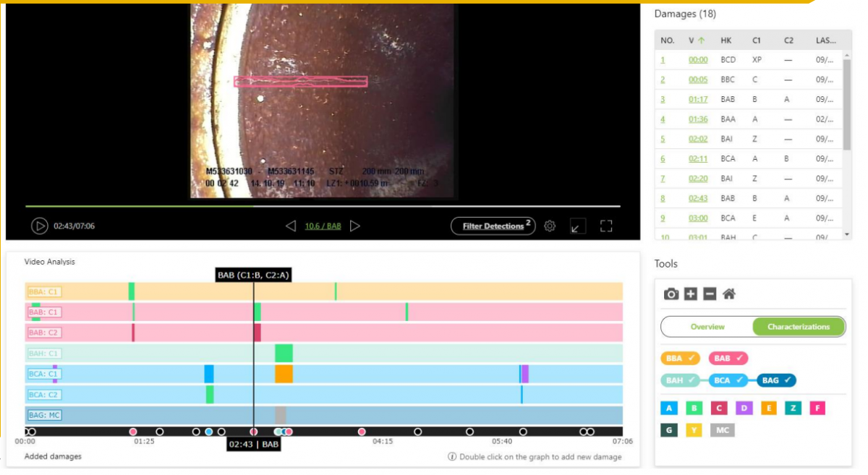
Task: Select the BCA: C1 row label
Action: click(x=43, y=374)
